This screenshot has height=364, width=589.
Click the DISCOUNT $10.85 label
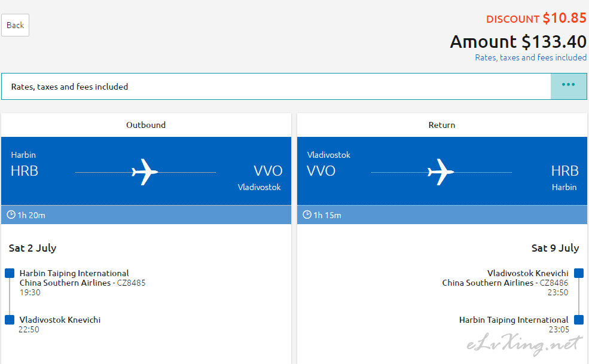536,18
